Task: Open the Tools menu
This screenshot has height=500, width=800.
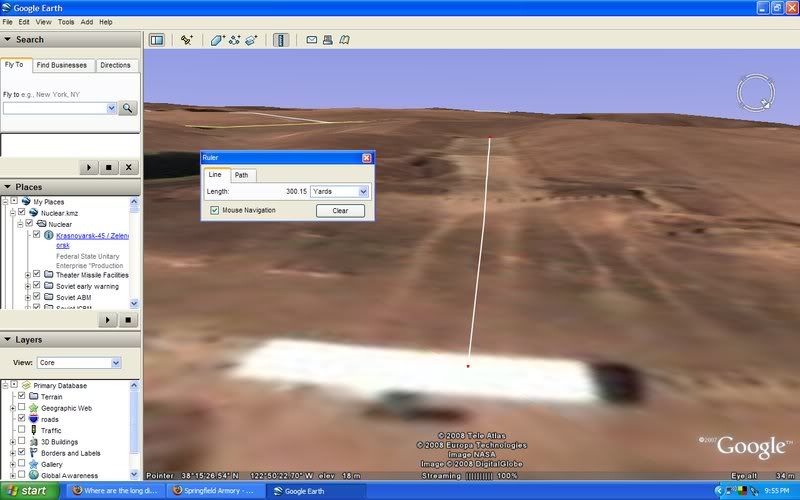Action: click(66, 22)
